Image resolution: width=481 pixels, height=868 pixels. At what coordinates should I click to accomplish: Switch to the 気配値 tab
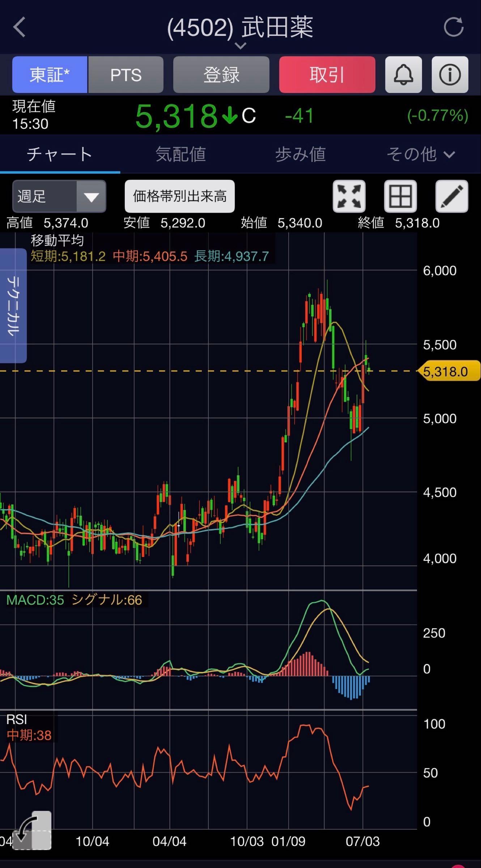tap(180, 154)
